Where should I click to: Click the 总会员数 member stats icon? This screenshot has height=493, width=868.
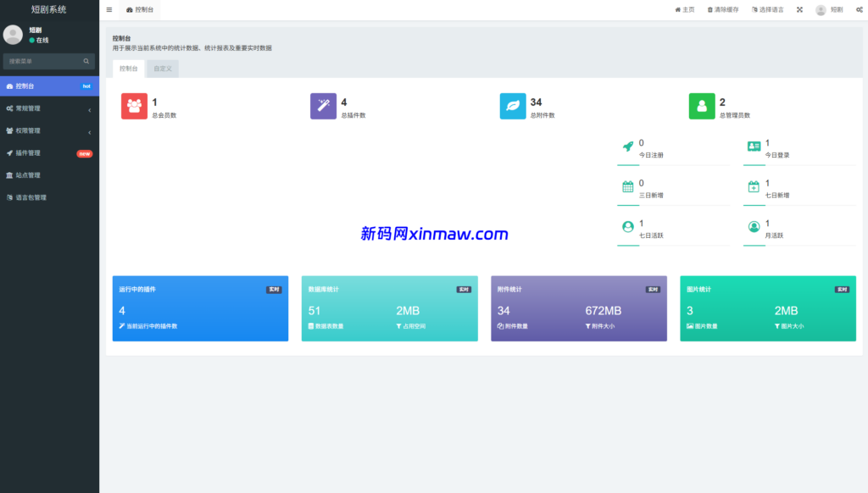134,106
